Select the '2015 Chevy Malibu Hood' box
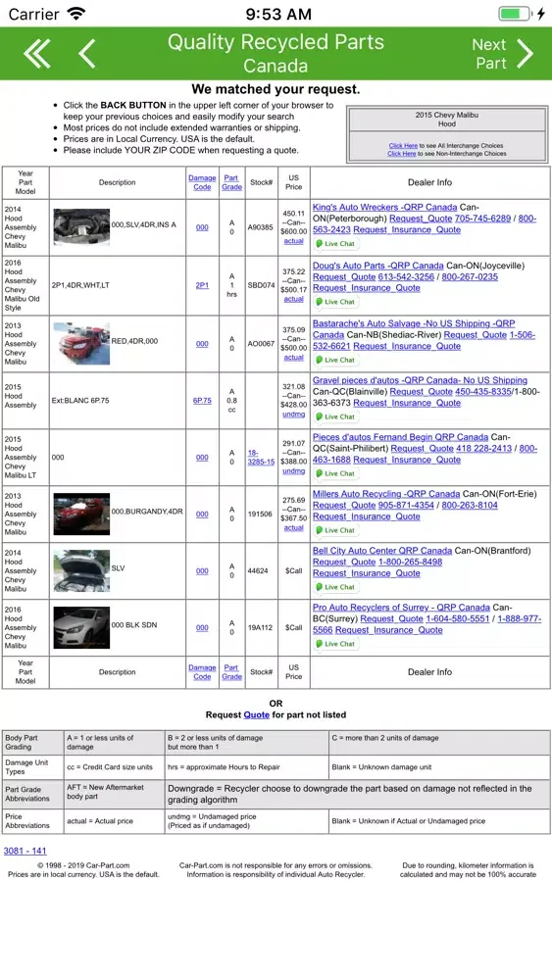Screen dimensions: 552x980 (x=447, y=120)
